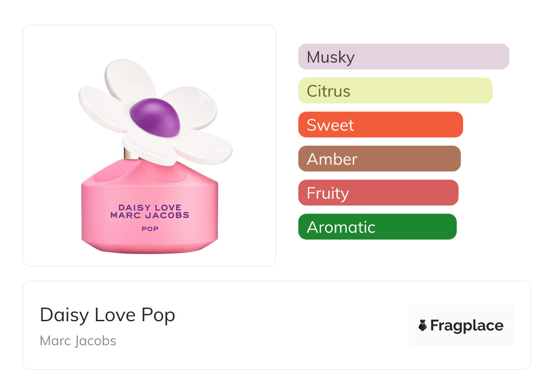Pick the green Aromatic accord bar
Screen dimensions: 553x392
point(377,227)
